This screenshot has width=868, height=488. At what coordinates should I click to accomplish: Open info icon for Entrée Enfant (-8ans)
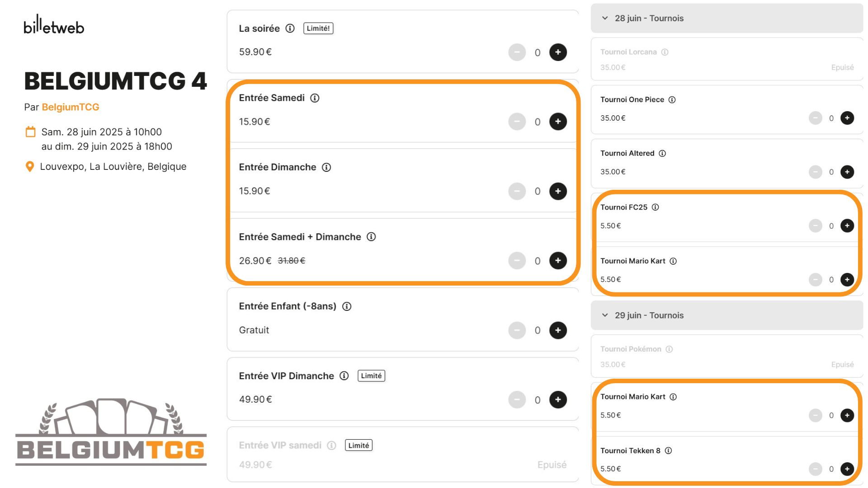pos(347,306)
